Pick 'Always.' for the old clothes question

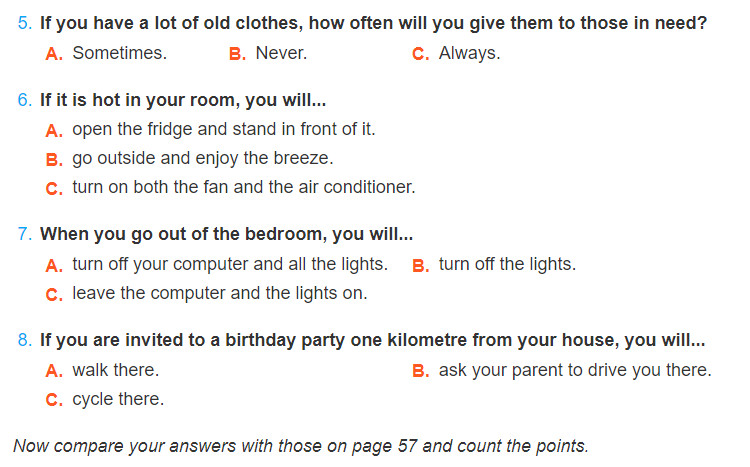pos(469,53)
